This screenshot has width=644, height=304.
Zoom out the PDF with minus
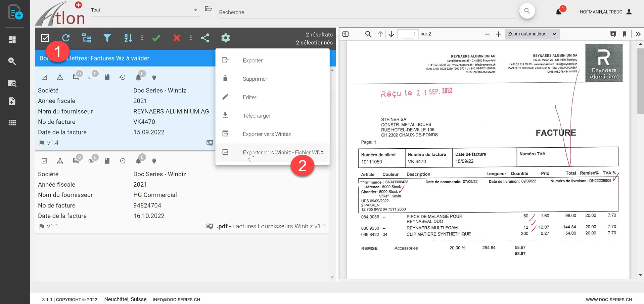coord(487,34)
